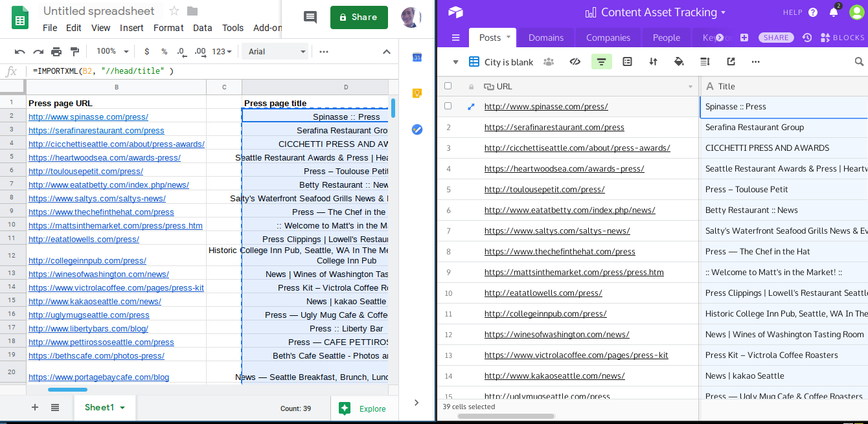This screenshot has width=868, height=424.
Task: Open the collegeinnpub.com/press link in Sheets
Action: coord(87,260)
